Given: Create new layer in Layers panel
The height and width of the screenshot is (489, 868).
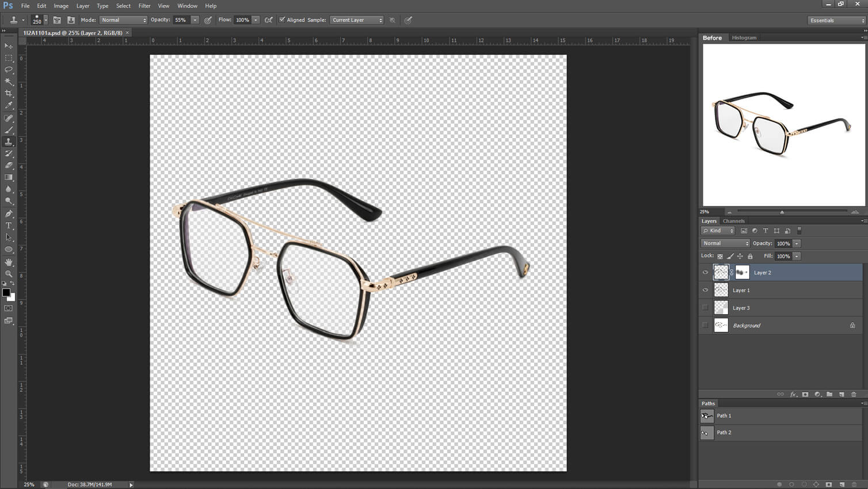Looking at the screenshot, I should point(842,395).
